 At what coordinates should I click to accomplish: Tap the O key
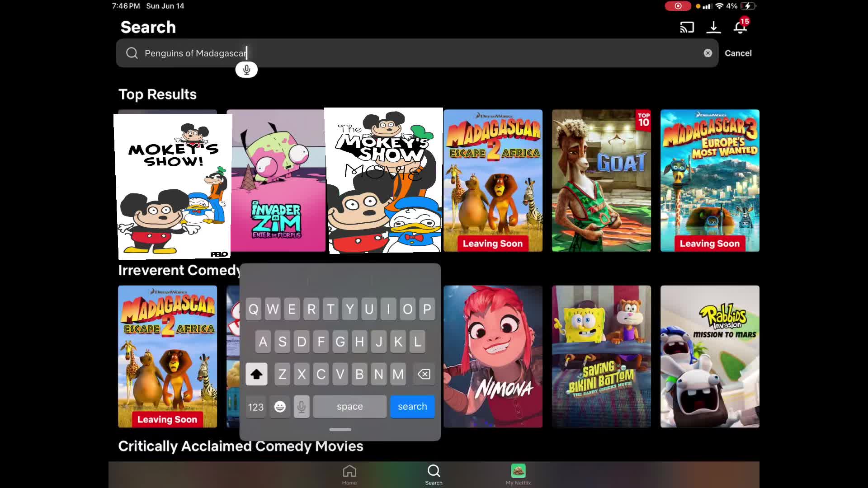pos(408,309)
